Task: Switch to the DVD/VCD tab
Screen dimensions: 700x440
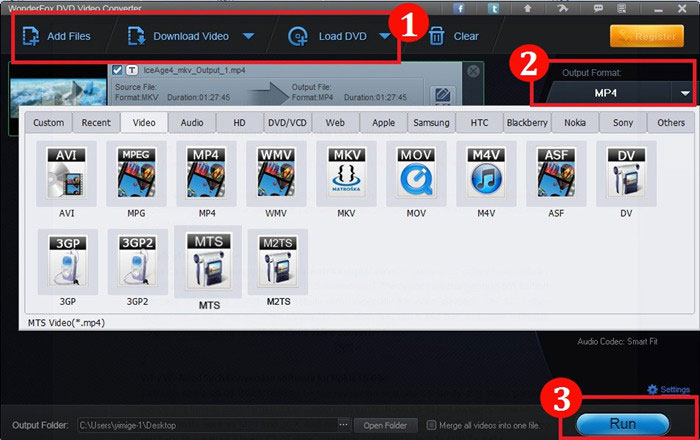Action: pyautogui.click(x=288, y=123)
